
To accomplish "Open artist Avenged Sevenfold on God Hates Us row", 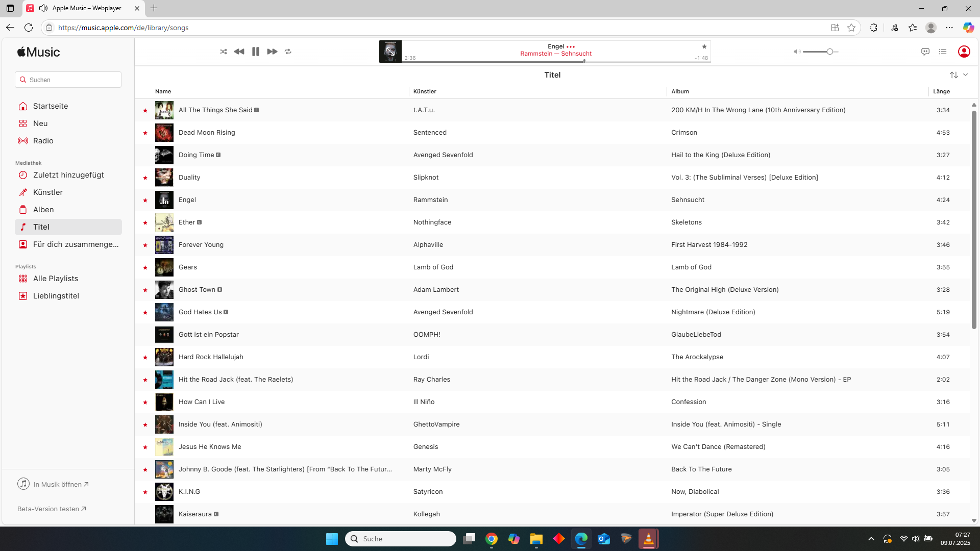I will point(443,312).
